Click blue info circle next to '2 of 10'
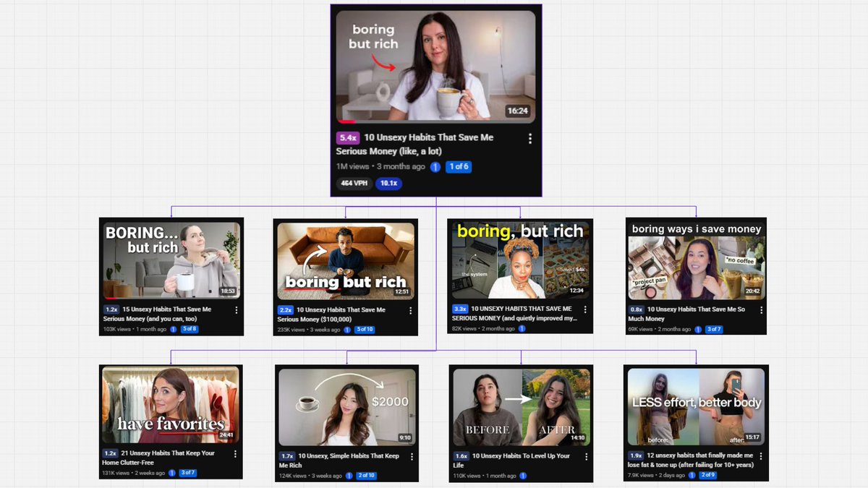 click(x=349, y=476)
